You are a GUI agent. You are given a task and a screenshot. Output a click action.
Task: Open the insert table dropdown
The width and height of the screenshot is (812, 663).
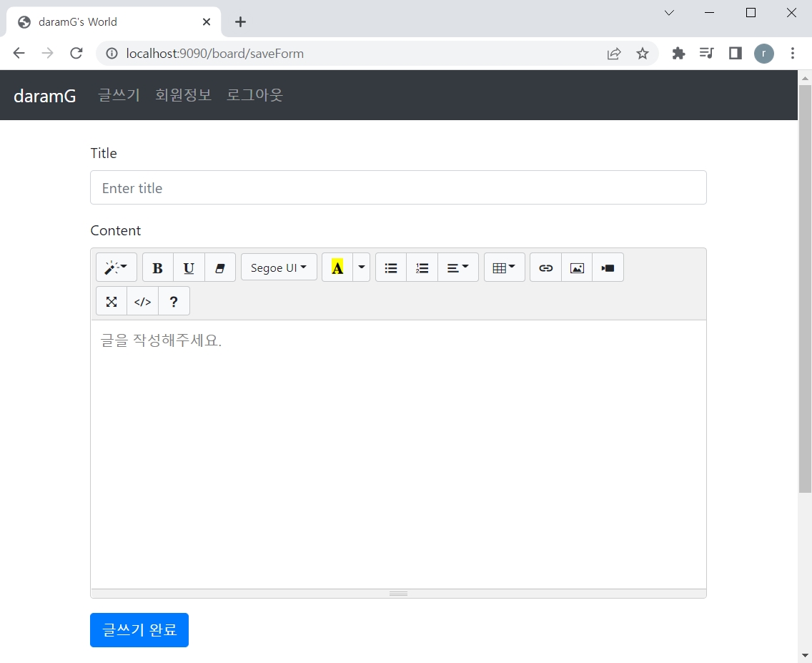[505, 267]
